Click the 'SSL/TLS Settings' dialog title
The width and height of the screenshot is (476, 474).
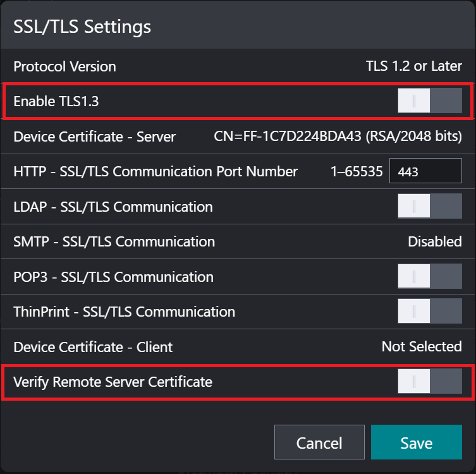(82, 27)
